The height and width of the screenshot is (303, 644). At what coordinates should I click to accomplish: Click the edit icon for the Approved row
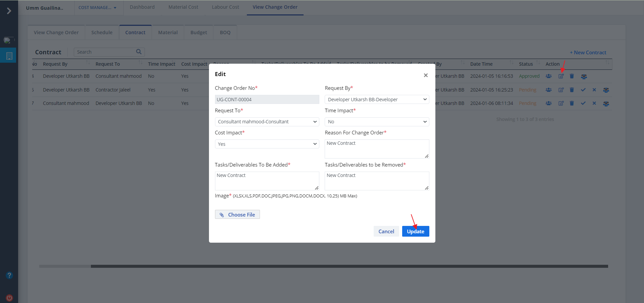click(561, 76)
